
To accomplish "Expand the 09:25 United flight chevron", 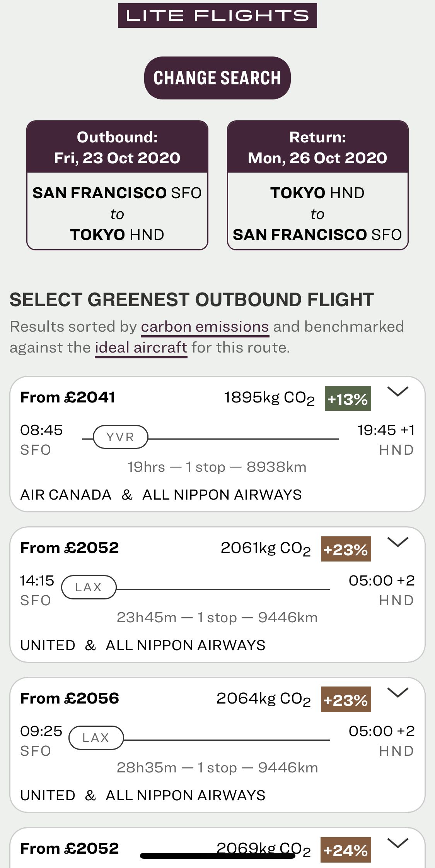I will [x=397, y=693].
